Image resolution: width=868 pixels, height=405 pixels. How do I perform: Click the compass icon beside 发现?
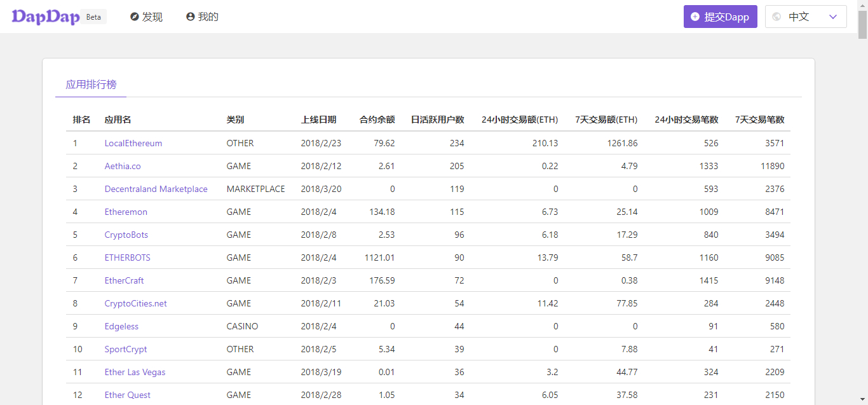(x=135, y=17)
